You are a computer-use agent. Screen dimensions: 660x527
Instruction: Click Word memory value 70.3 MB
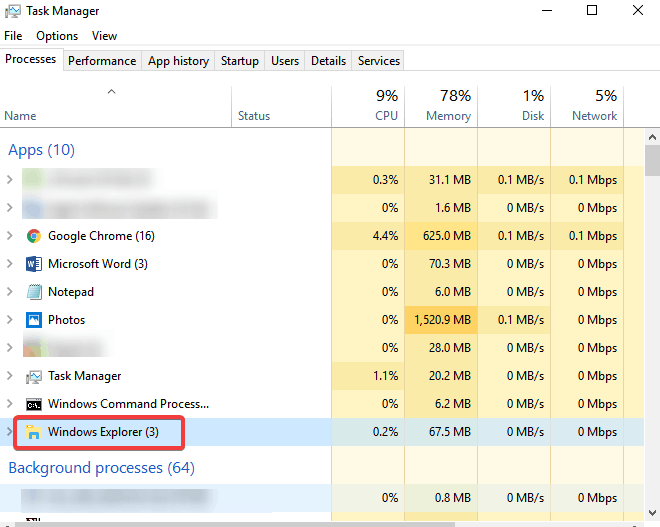click(450, 264)
